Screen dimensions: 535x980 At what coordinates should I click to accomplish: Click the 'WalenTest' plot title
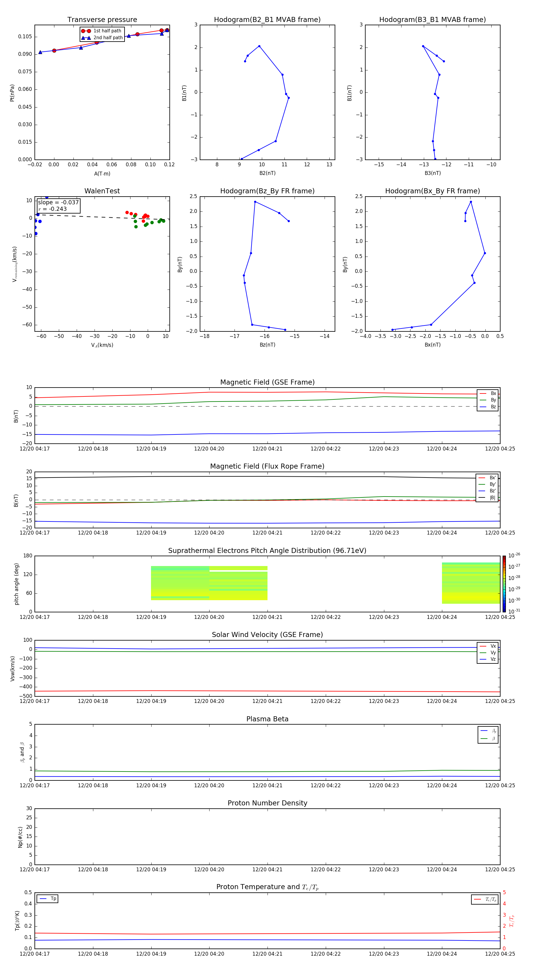point(102,191)
